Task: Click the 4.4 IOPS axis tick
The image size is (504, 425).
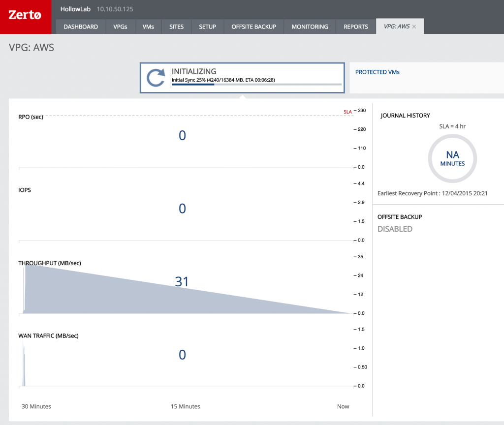Action: click(361, 183)
